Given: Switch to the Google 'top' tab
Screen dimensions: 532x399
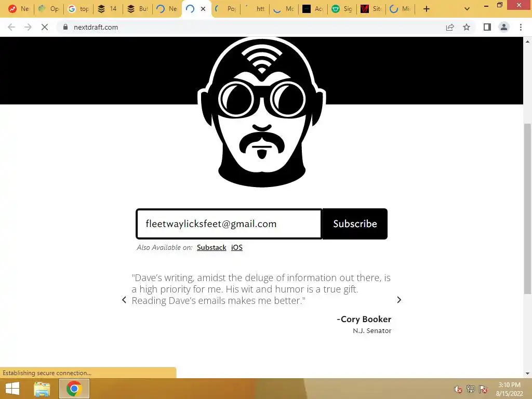Looking at the screenshot, I should 78,9.
